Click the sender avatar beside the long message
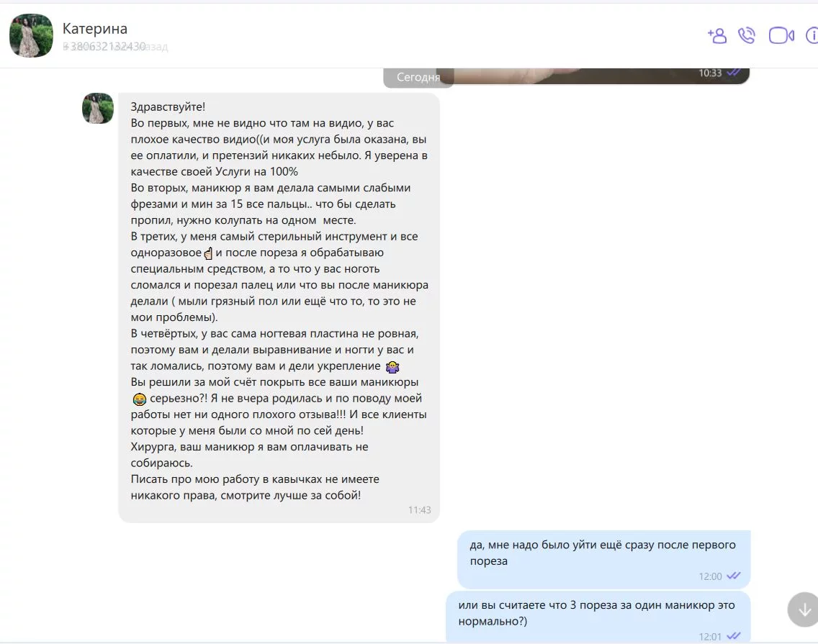This screenshot has height=644, width=818. coord(97,108)
